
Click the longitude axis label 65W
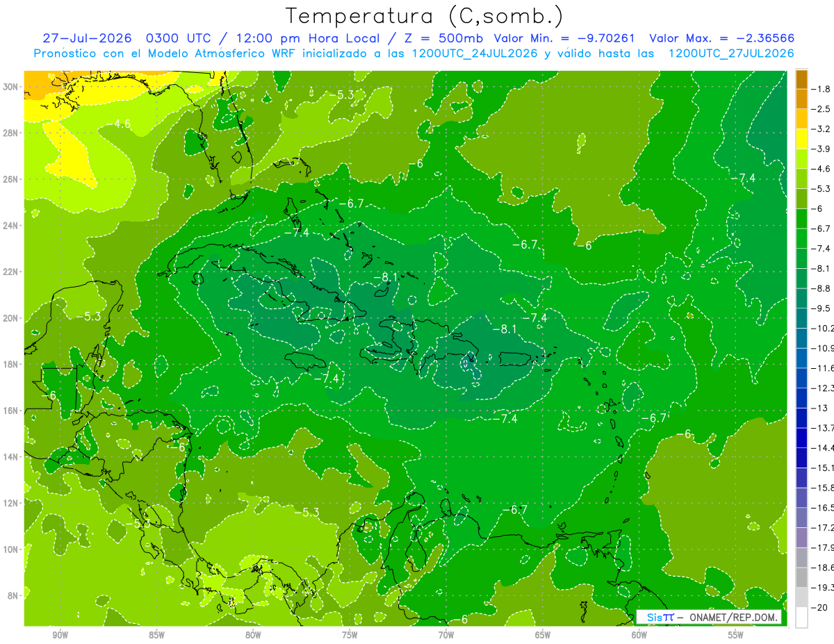tap(543, 636)
